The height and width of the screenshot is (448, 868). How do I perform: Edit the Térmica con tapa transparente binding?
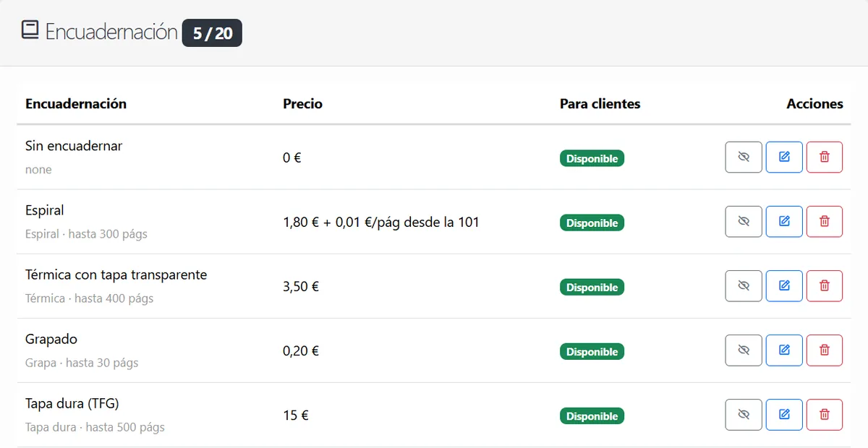pos(784,286)
